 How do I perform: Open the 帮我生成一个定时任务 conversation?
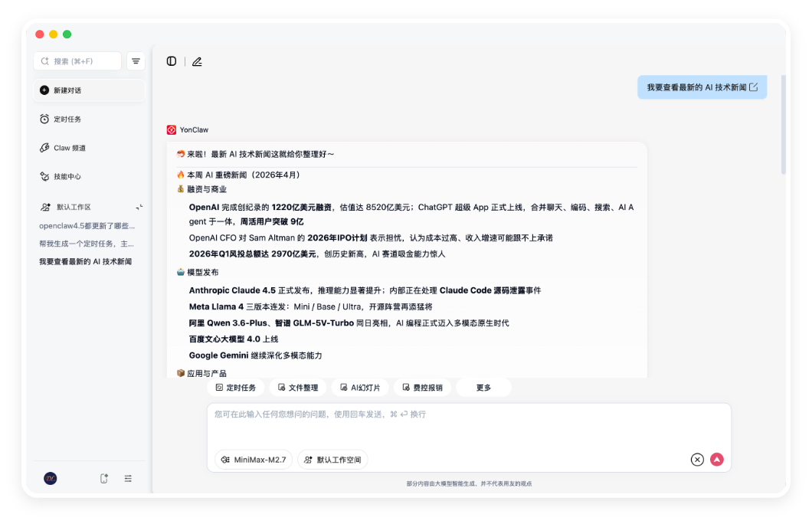[87, 244]
